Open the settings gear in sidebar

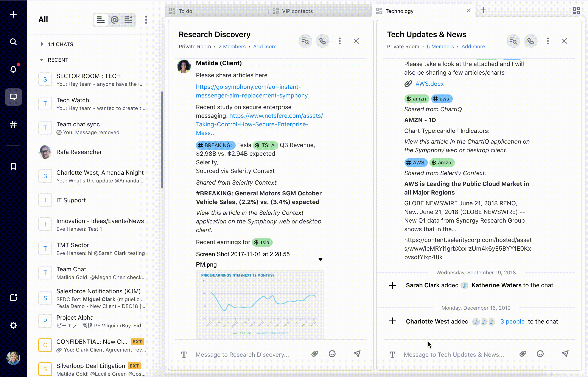coord(13,325)
